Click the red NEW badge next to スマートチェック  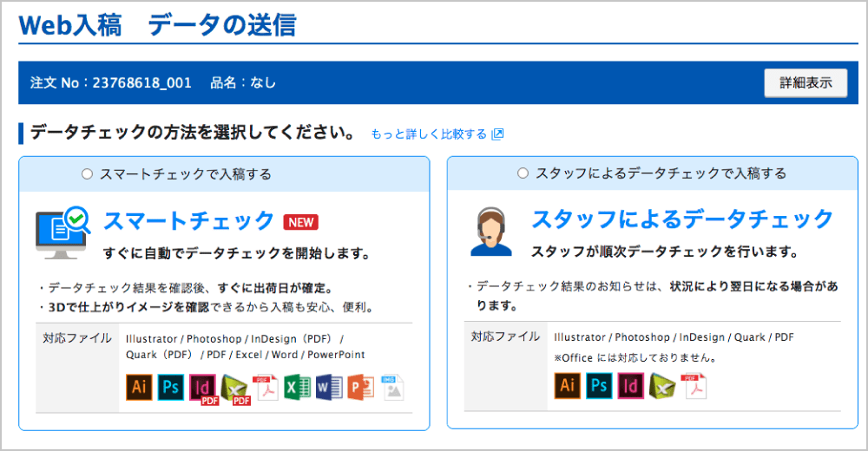point(301,222)
